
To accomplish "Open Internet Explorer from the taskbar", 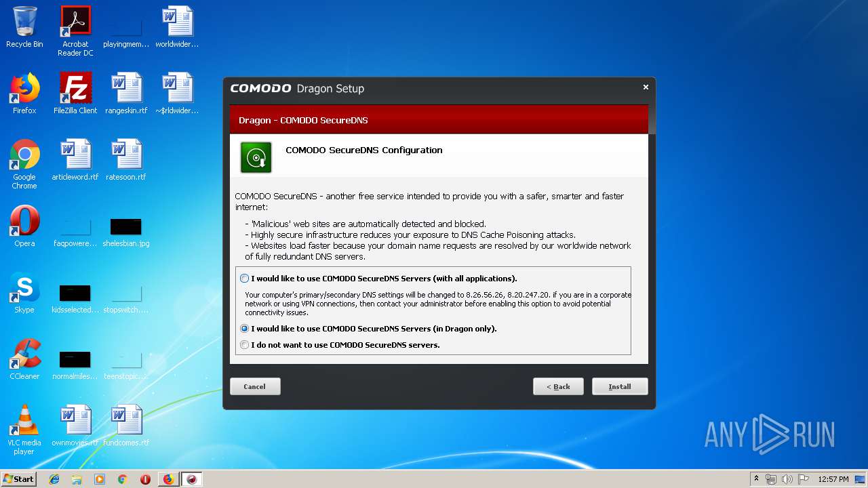I will (x=54, y=479).
